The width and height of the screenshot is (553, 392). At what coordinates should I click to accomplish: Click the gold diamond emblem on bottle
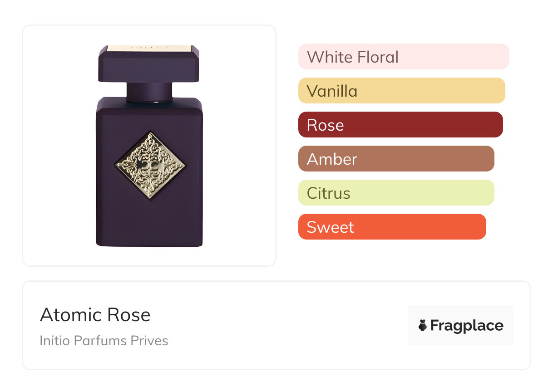tap(150, 166)
